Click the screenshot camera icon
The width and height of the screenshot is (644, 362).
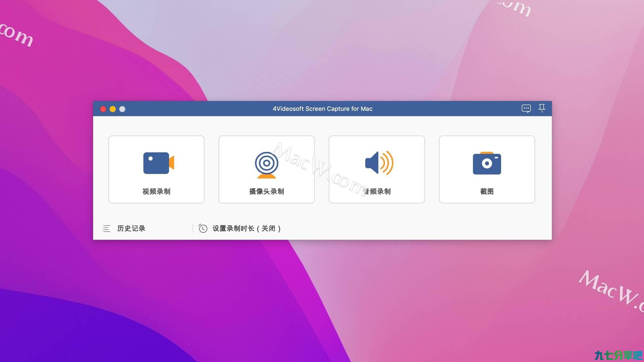pos(487,163)
